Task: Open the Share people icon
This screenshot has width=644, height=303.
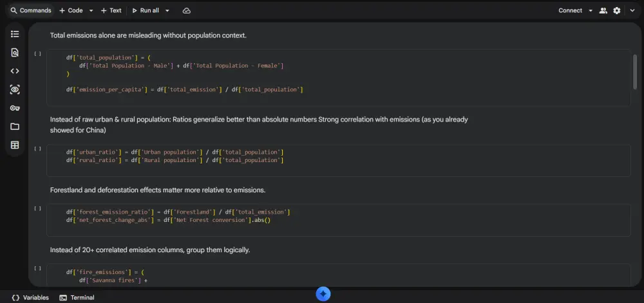Action: coord(603,11)
